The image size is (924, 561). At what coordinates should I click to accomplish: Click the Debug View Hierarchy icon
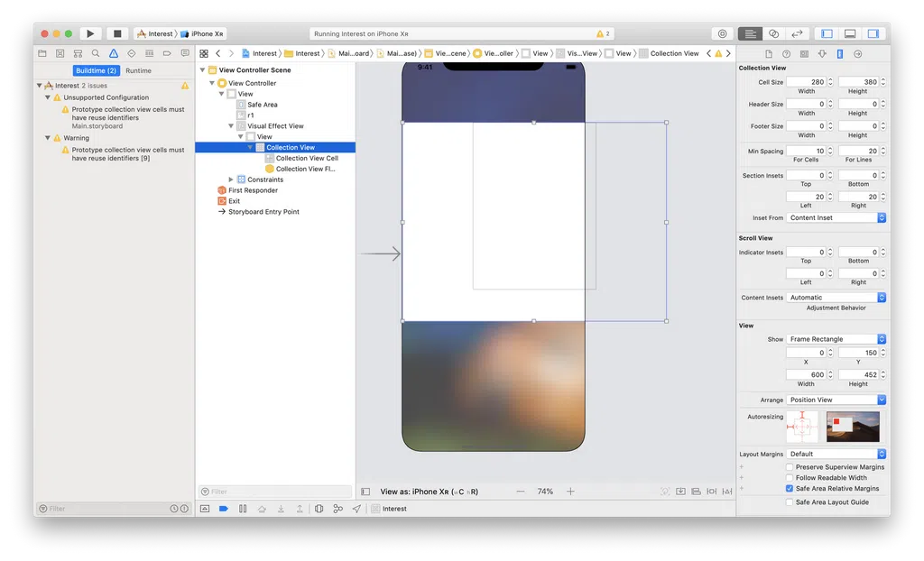click(x=319, y=509)
